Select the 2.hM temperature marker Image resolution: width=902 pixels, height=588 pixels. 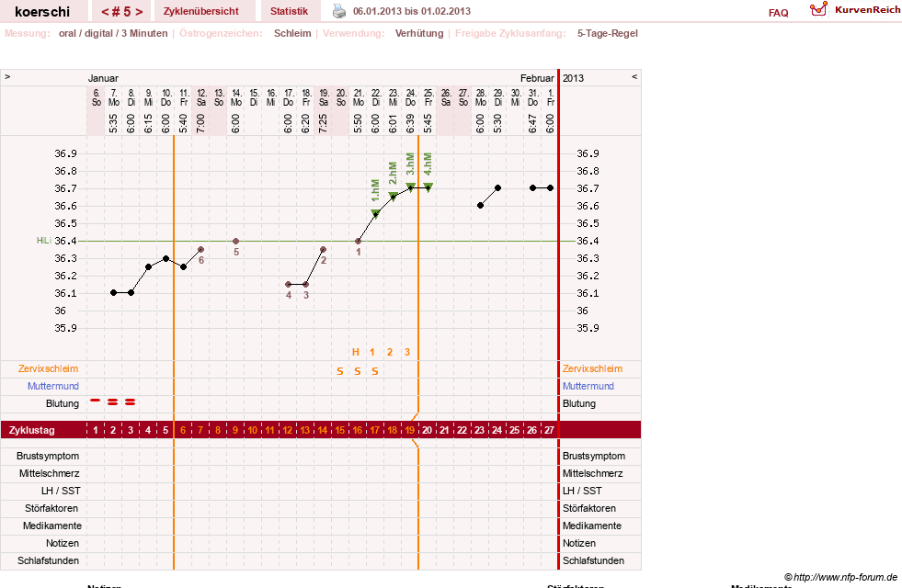[x=393, y=196]
